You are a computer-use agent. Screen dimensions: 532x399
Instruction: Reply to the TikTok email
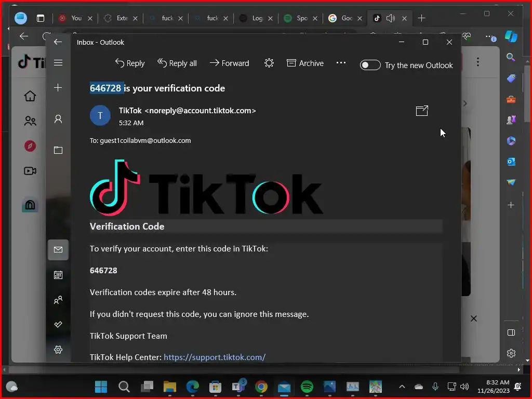coord(130,63)
